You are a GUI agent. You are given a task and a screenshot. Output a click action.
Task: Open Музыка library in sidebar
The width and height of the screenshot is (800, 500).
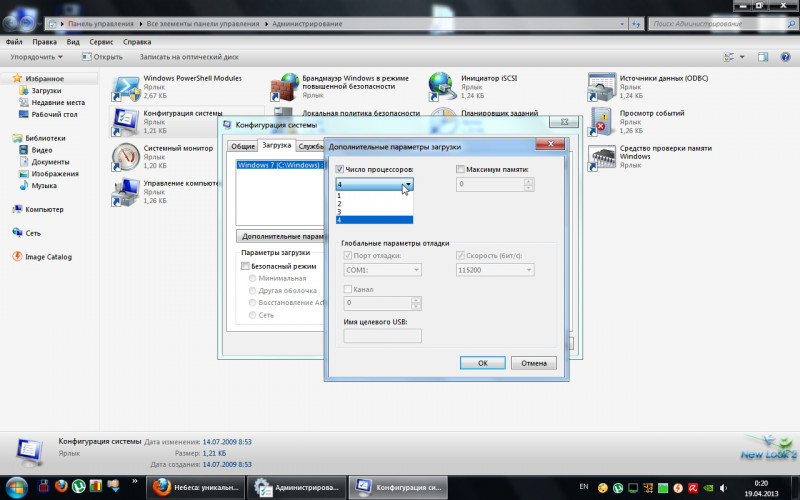click(x=44, y=186)
